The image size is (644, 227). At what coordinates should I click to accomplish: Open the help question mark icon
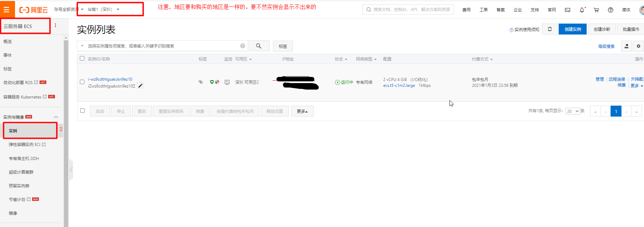pyautogui.click(x=611, y=10)
